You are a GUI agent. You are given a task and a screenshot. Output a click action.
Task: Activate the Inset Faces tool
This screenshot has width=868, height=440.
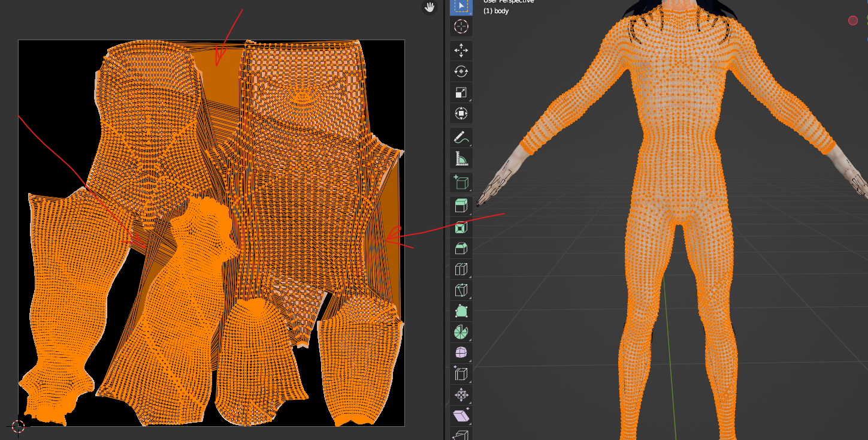461,227
